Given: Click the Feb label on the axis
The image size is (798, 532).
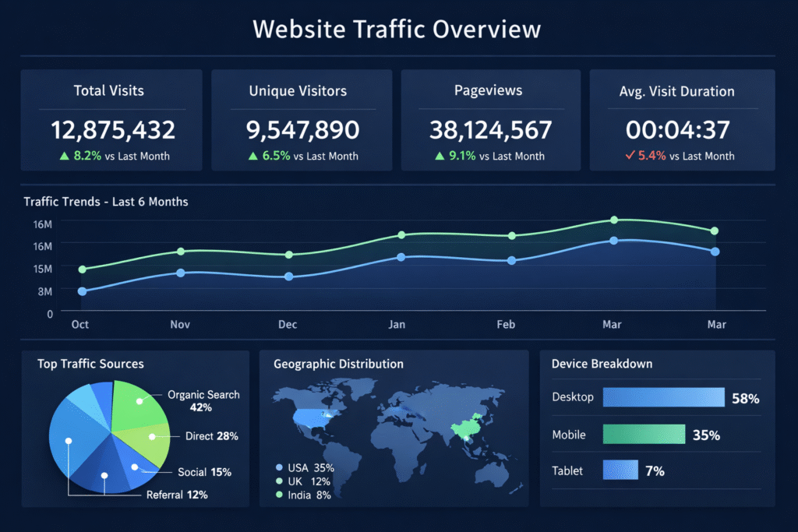Looking at the screenshot, I should pos(506,325).
